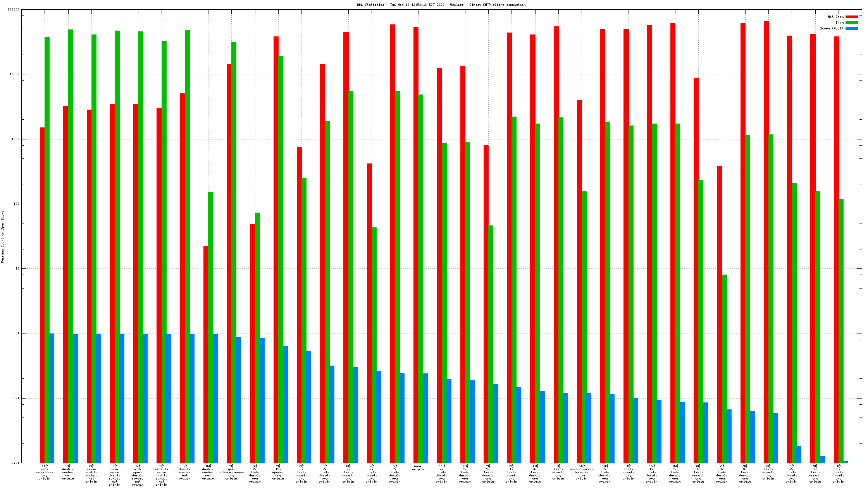Click the zen.spamhaus.org origin axis label
The image size is (868, 488).
pyautogui.click(x=45, y=472)
